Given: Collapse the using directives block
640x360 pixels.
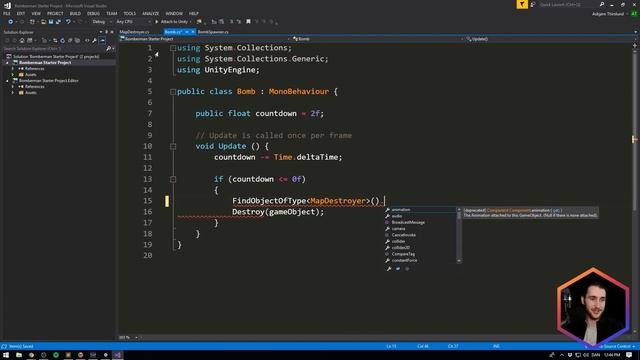Looking at the screenshot, I should click(173, 48).
